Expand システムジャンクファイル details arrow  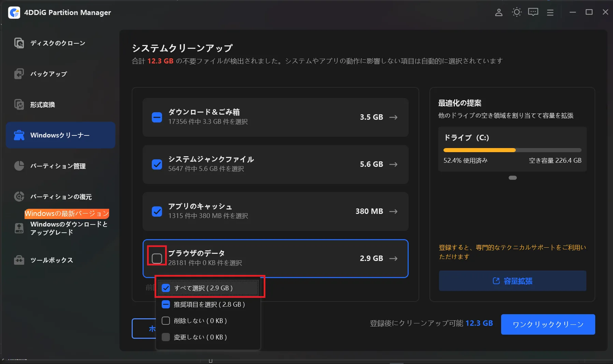tap(393, 164)
